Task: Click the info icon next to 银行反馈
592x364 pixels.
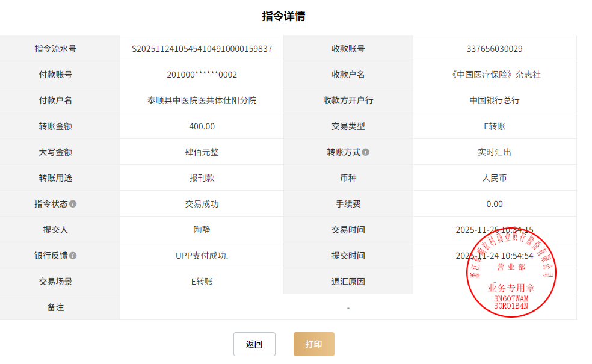Action: point(73,256)
